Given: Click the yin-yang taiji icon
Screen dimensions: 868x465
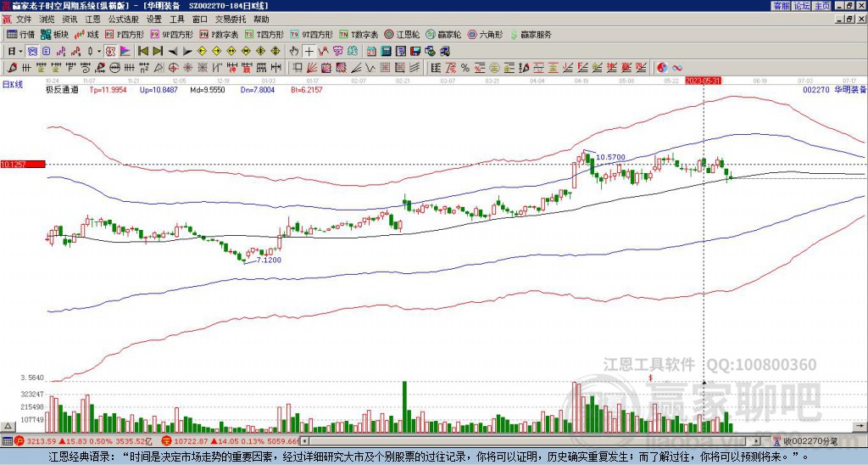Looking at the screenshot, I should click(662, 68).
